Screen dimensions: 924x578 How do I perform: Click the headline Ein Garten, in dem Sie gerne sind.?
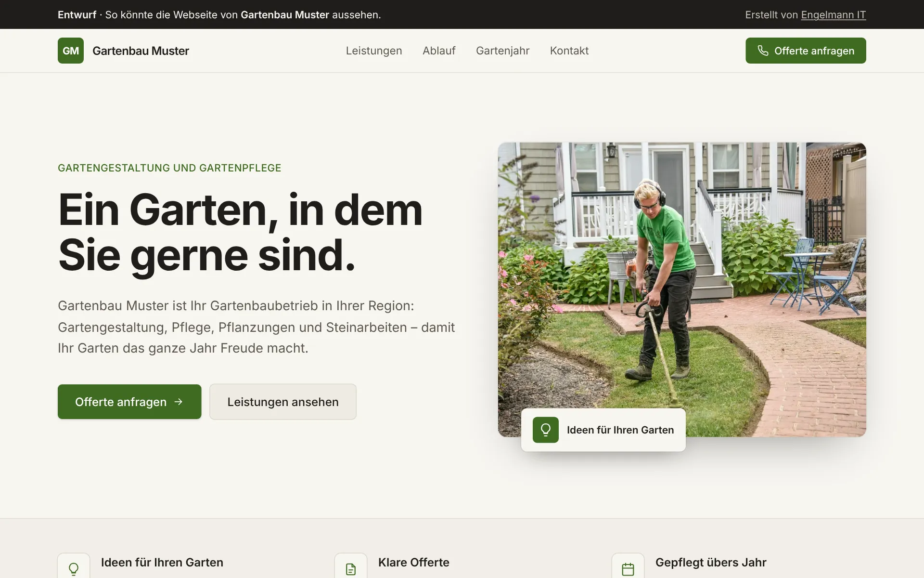tap(240, 233)
